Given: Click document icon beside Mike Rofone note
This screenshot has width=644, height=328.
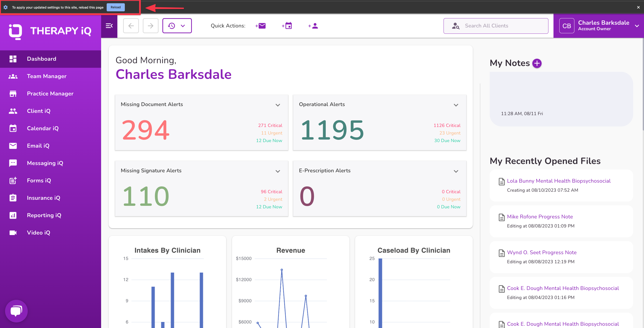Looking at the screenshot, I should click(502, 217).
